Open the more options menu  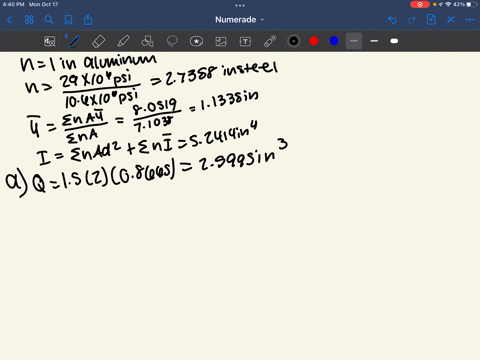tap(470, 20)
